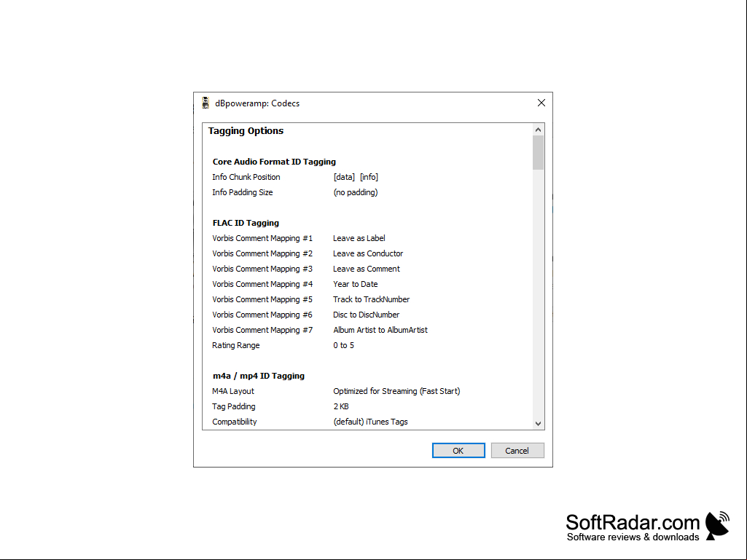Open Info Chunk Position value [data] [info]
Image resolution: width=747 pixels, height=560 pixels.
(356, 177)
